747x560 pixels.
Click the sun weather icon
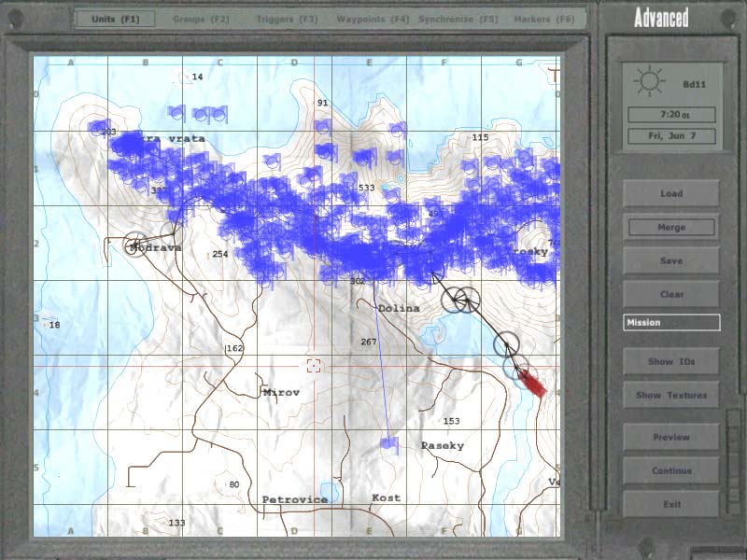(x=647, y=82)
